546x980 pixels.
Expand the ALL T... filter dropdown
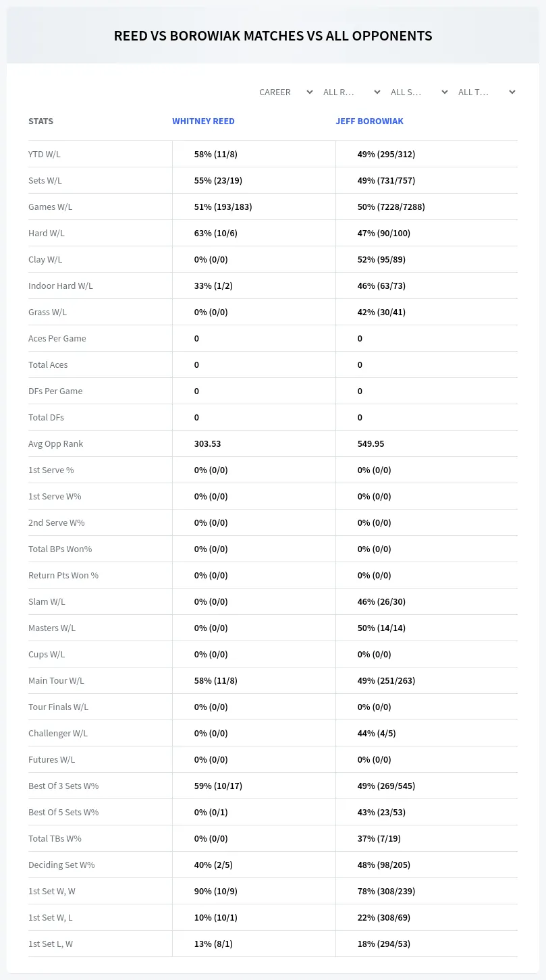point(487,92)
